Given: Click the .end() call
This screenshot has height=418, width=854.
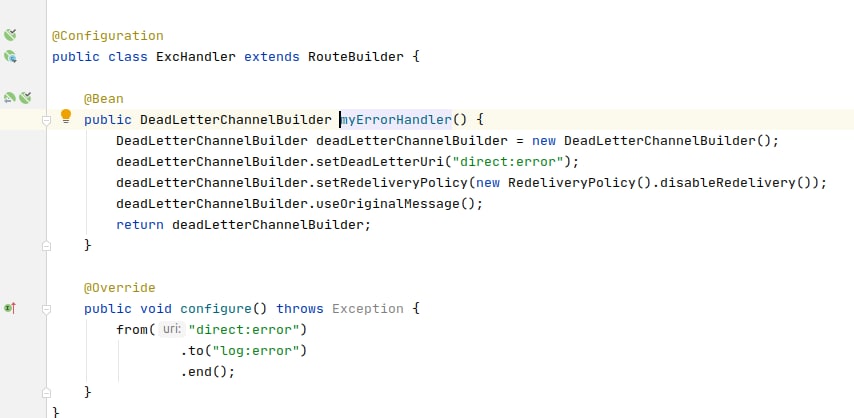Looking at the screenshot, I should coord(204,372).
